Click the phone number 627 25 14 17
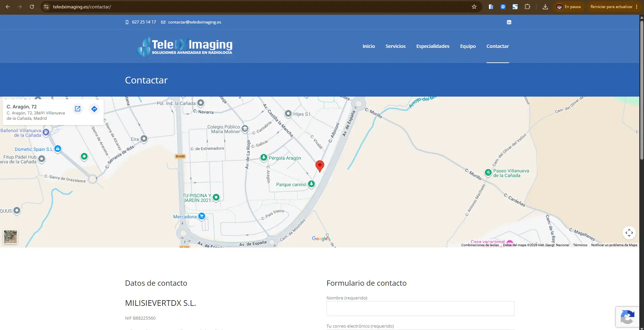 pos(144,22)
